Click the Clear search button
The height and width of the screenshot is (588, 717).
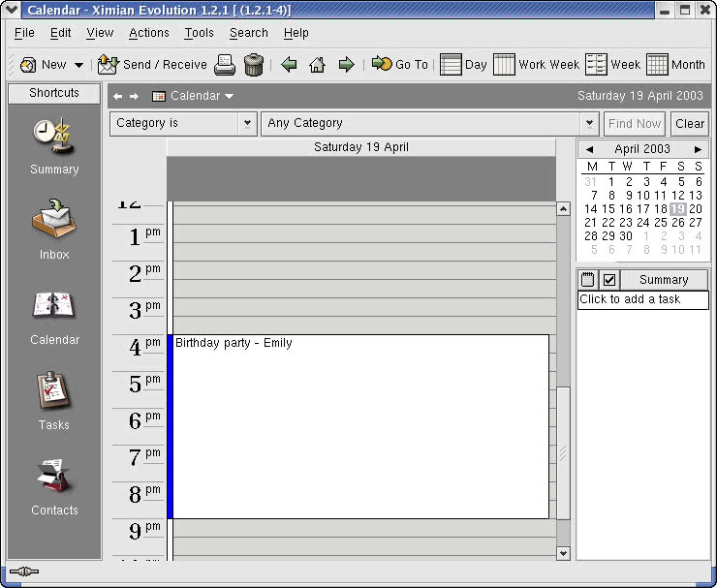pos(690,123)
